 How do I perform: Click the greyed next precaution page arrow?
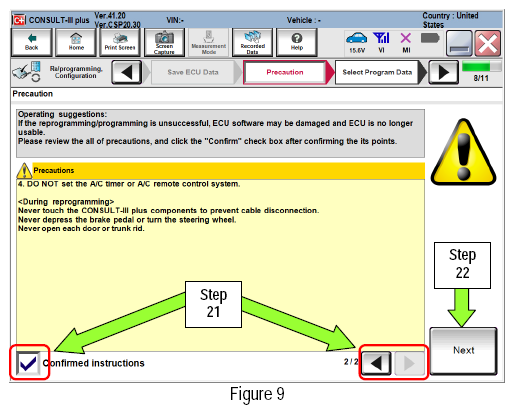(x=409, y=363)
